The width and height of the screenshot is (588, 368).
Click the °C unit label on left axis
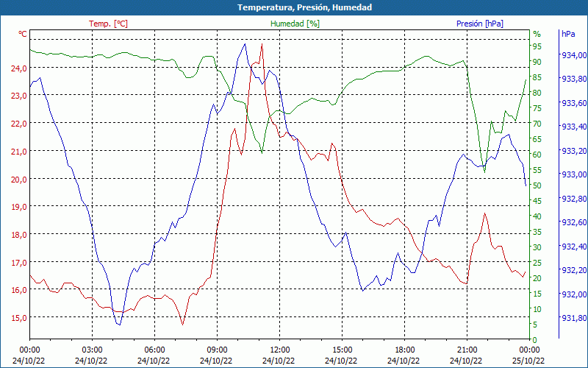point(22,34)
